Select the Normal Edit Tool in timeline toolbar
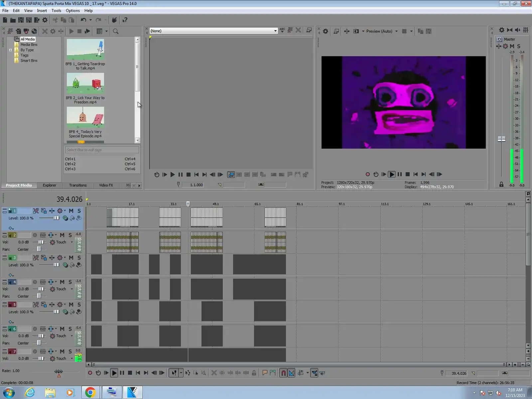532x399 pixels. (x=174, y=373)
